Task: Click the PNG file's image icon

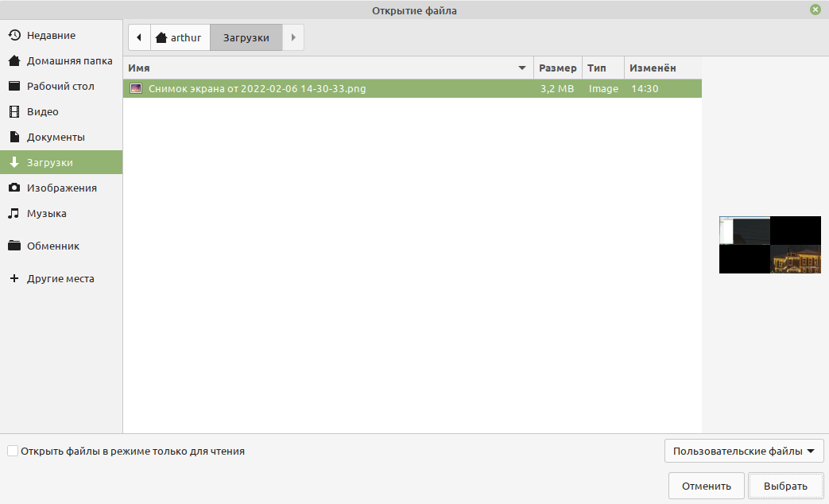Action: coord(136,89)
